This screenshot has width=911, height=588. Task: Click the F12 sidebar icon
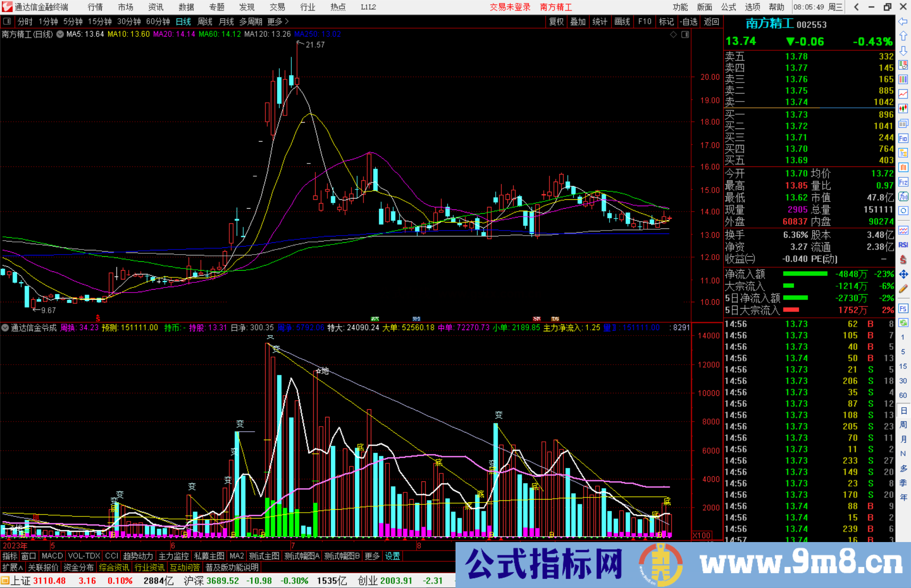903,182
